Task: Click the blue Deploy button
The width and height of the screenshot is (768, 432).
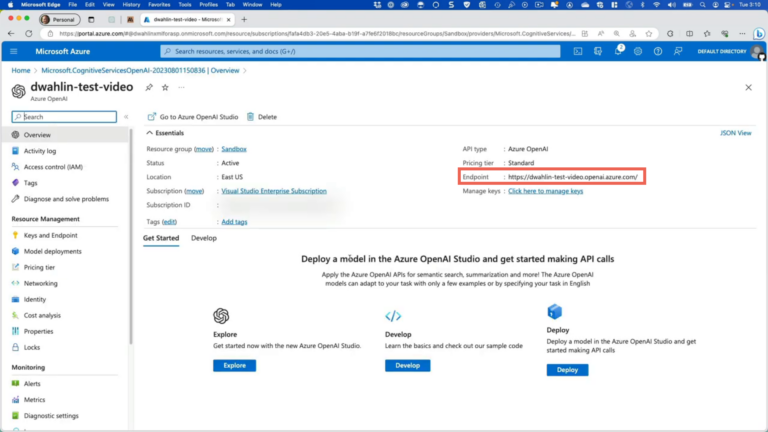Action: (x=567, y=369)
